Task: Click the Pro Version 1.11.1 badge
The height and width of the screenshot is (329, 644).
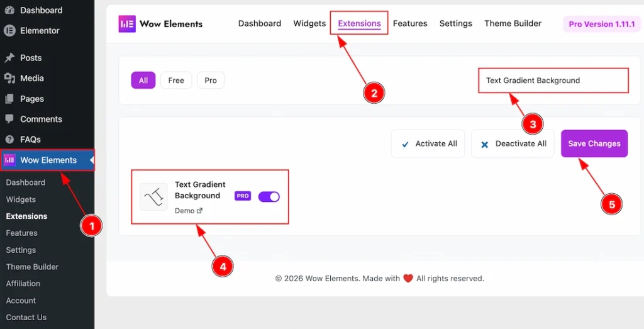Action: coord(602,25)
